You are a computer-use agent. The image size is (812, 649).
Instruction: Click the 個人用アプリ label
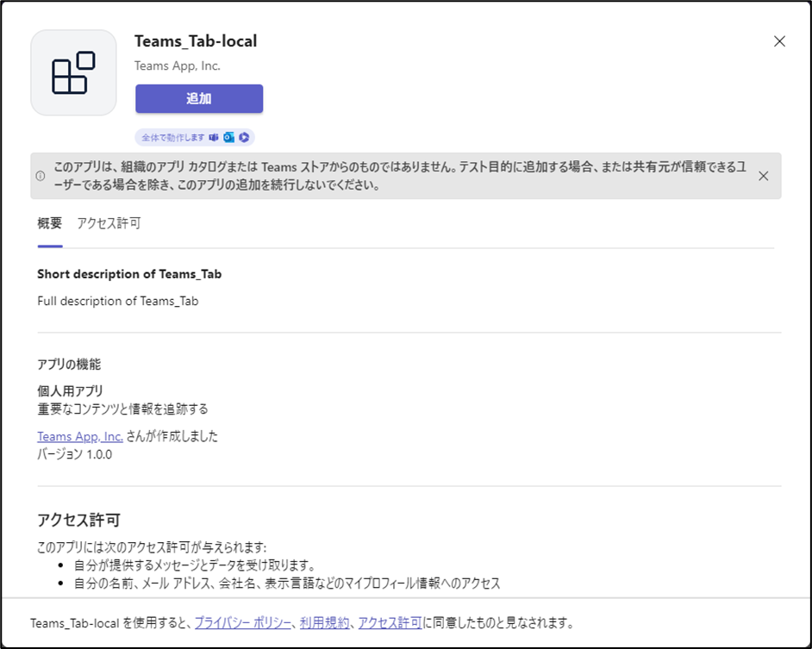pos(71,391)
